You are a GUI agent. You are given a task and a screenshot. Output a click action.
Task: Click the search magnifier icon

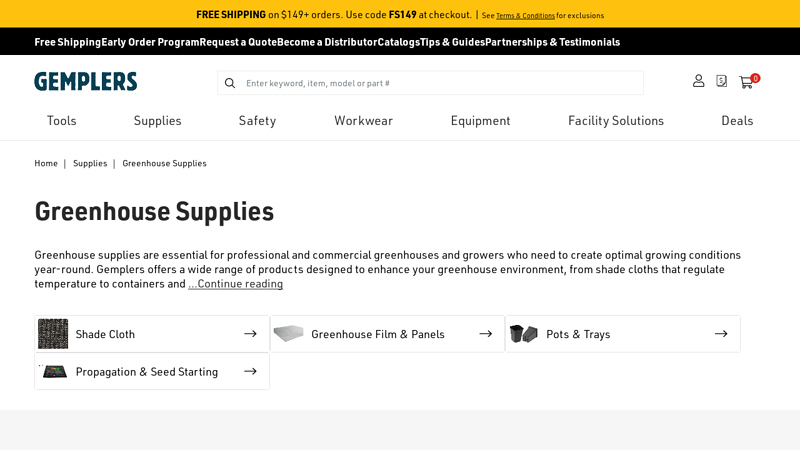click(230, 83)
